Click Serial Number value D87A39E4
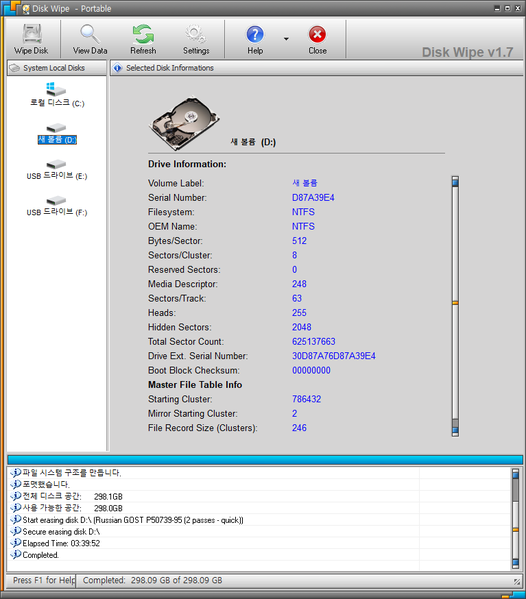Viewport: 526px width, 599px height. pos(313,198)
